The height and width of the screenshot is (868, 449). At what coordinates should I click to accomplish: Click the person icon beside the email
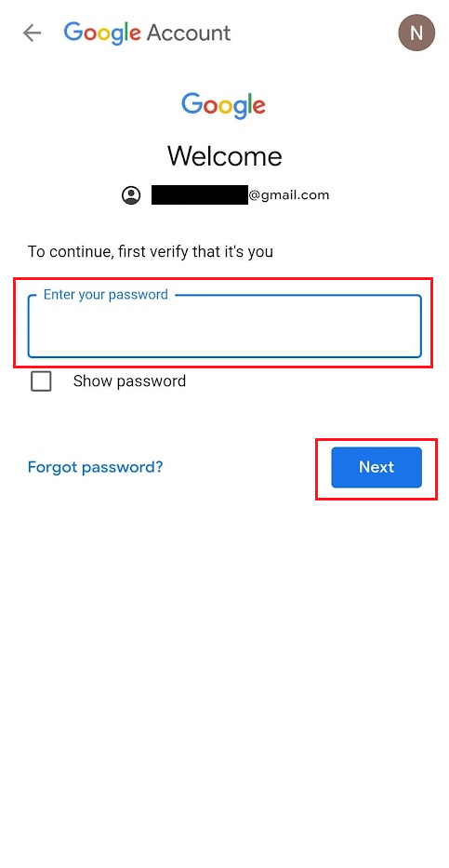(131, 194)
